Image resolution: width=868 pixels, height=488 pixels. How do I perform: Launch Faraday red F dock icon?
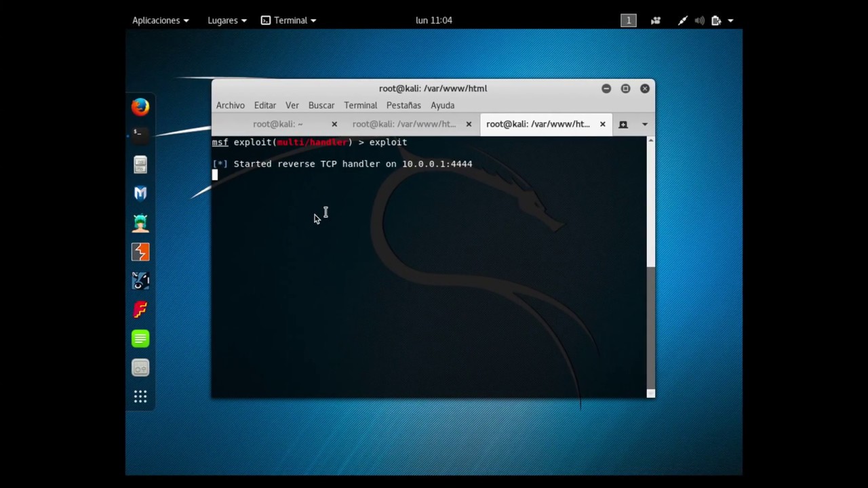point(140,310)
